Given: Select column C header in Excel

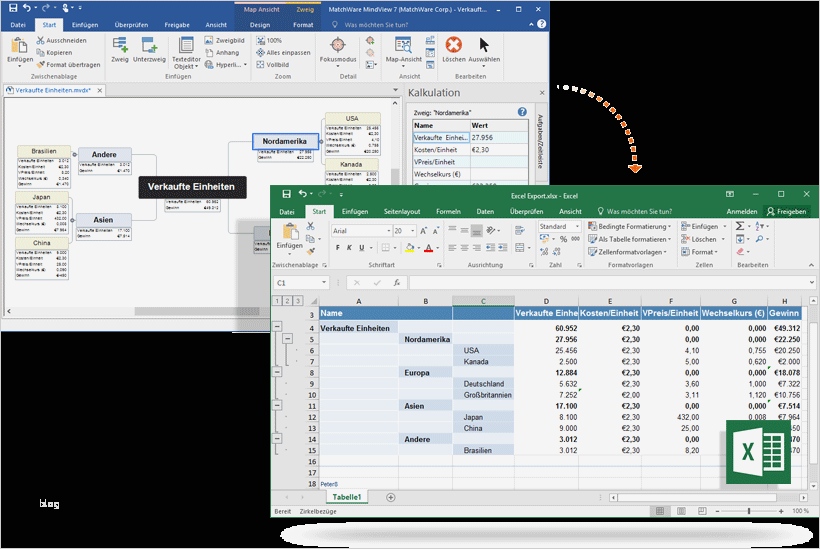Looking at the screenshot, I should pos(483,301).
